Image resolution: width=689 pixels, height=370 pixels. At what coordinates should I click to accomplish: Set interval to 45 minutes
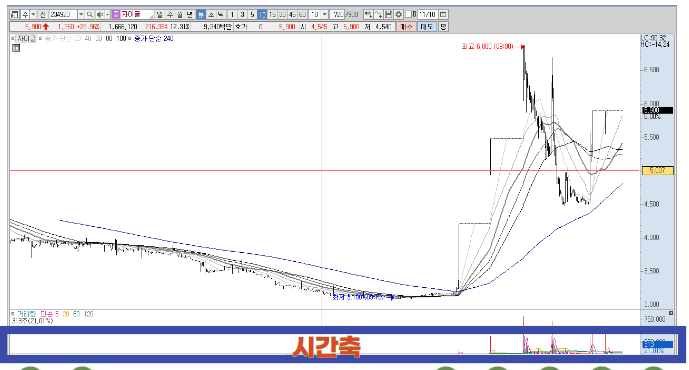tap(292, 15)
